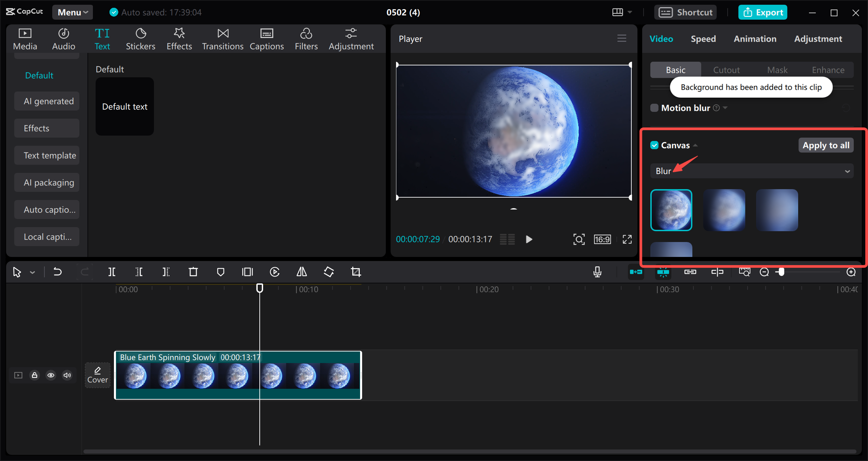The image size is (868, 461).
Task: Expand the player to fullscreen
Action: pyautogui.click(x=627, y=239)
